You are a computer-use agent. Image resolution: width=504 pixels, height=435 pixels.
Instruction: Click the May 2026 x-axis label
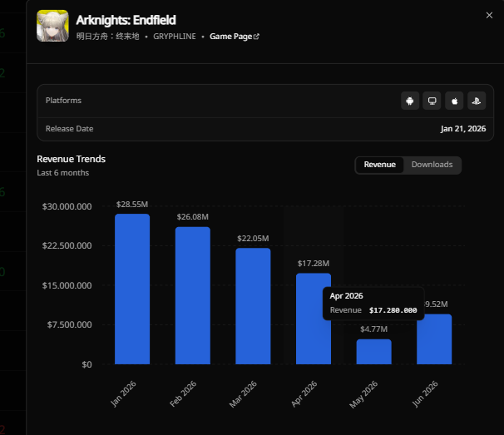(x=363, y=394)
